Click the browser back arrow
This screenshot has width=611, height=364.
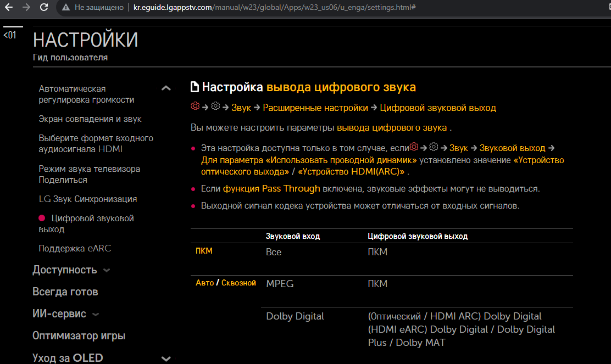click(9, 8)
